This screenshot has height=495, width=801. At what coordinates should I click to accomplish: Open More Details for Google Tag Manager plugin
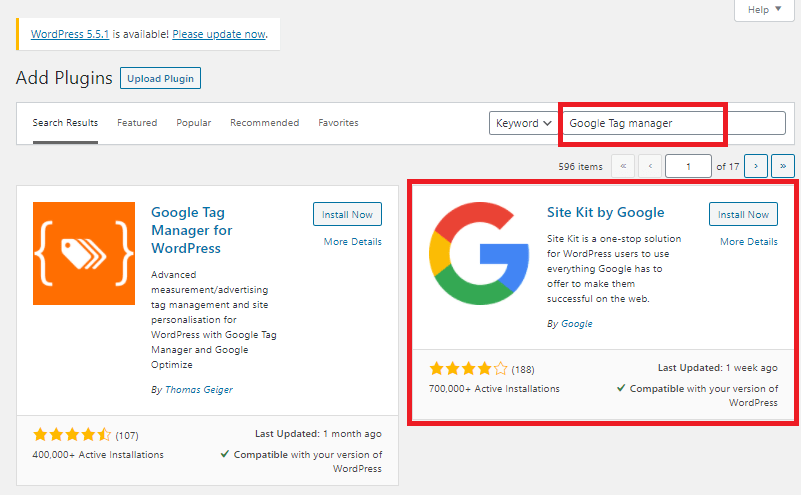point(352,242)
